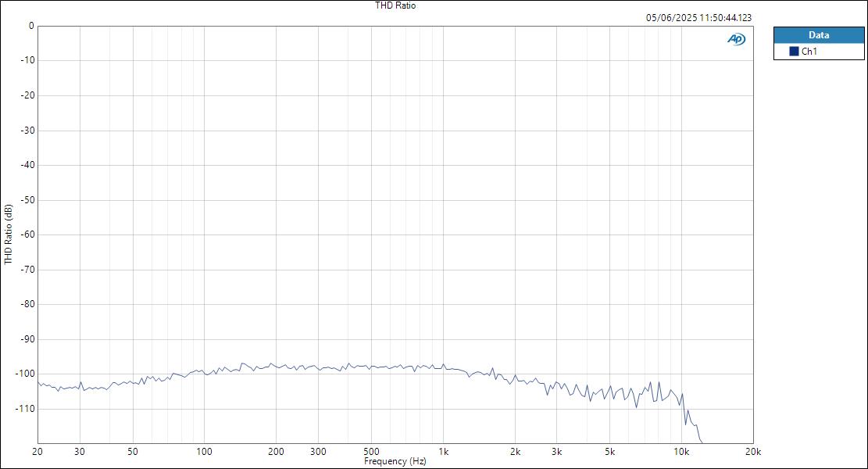The height and width of the screenshot is (469, 868).
Task: Click the Ch1 color swatch in legend
Action: [x=794, y=52]
